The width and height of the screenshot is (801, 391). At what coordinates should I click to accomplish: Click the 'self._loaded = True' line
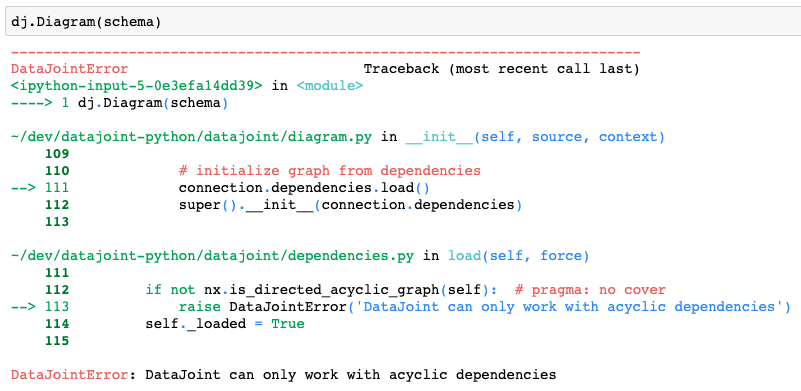225,324
